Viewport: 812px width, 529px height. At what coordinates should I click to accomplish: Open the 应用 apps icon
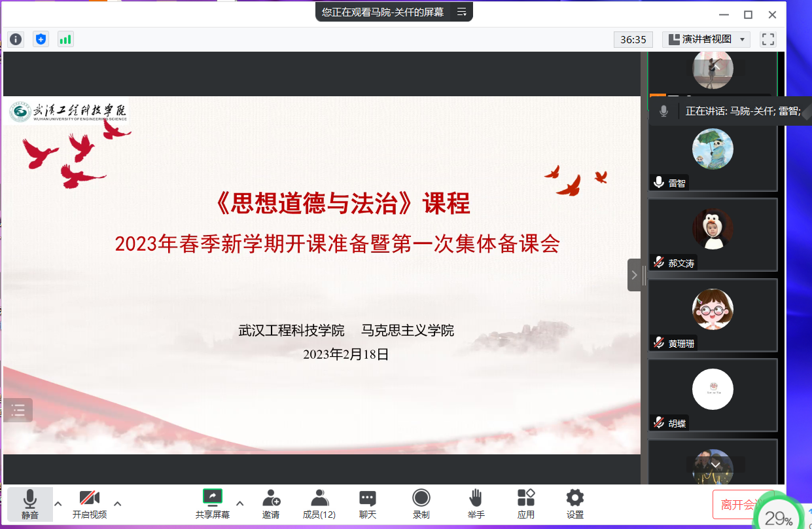tap(526, 504)
